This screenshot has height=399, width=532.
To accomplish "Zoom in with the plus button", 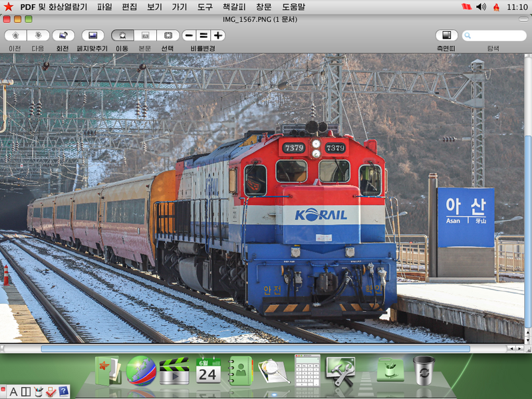I will point(218,35).
